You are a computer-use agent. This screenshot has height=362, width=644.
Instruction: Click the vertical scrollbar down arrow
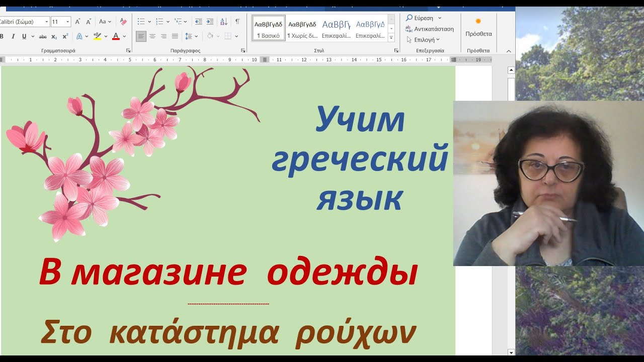(511, 352)
